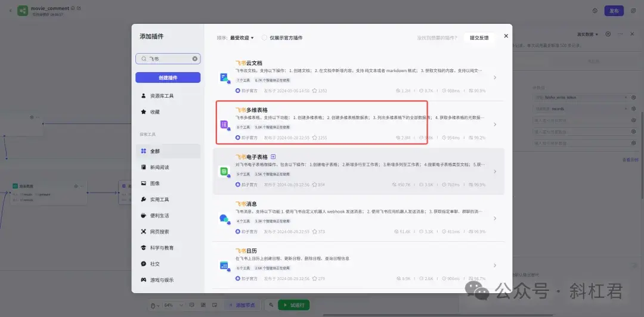Image resolution: width=644 pixels, height=317 pixels.
Task: Click the 图像 picture icon
Action: 143,183
